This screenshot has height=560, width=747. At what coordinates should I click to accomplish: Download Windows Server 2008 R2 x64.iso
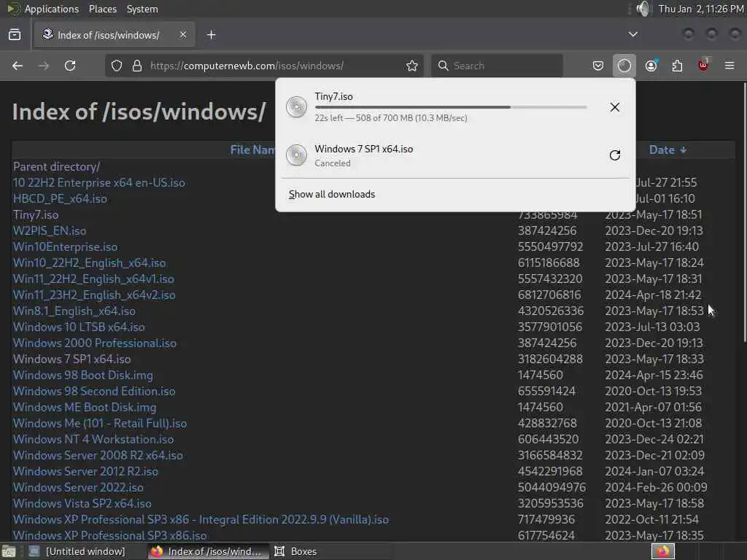(x=98, y=455)
